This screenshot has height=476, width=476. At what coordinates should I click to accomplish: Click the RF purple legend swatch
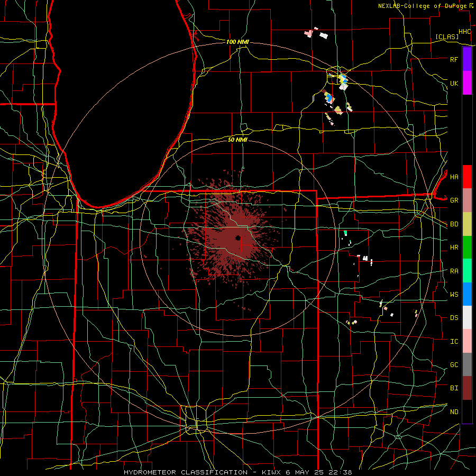pyautogui.click(x=467, y=59)
